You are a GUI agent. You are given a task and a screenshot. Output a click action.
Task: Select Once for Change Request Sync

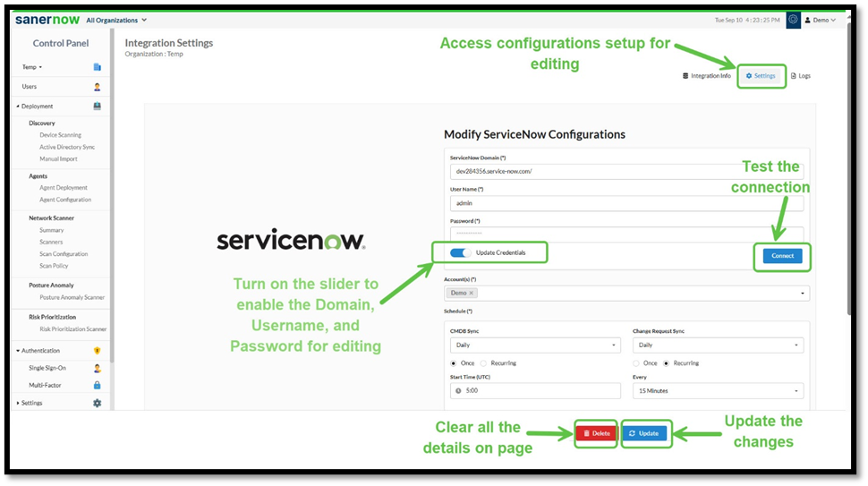[x=636, y=363]
